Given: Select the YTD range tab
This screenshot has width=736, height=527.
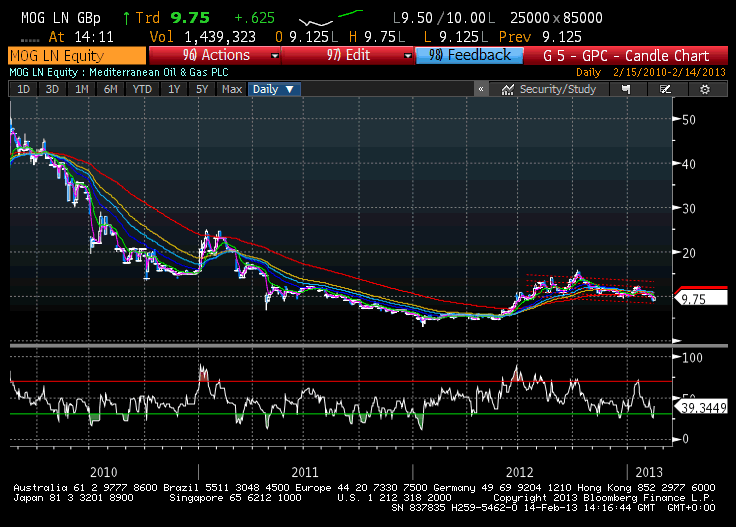Looking at the screenshot, I should 142,89.
